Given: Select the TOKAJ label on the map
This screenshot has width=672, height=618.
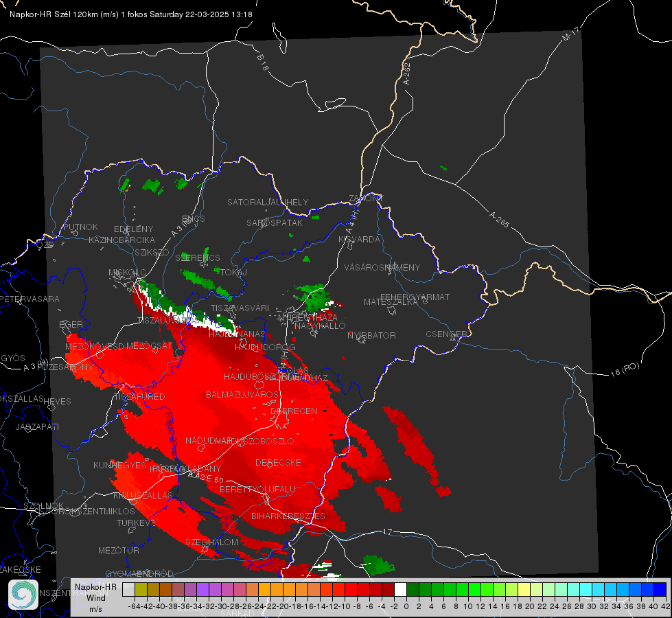Looking at the screenshot, I should click(234, 273).
